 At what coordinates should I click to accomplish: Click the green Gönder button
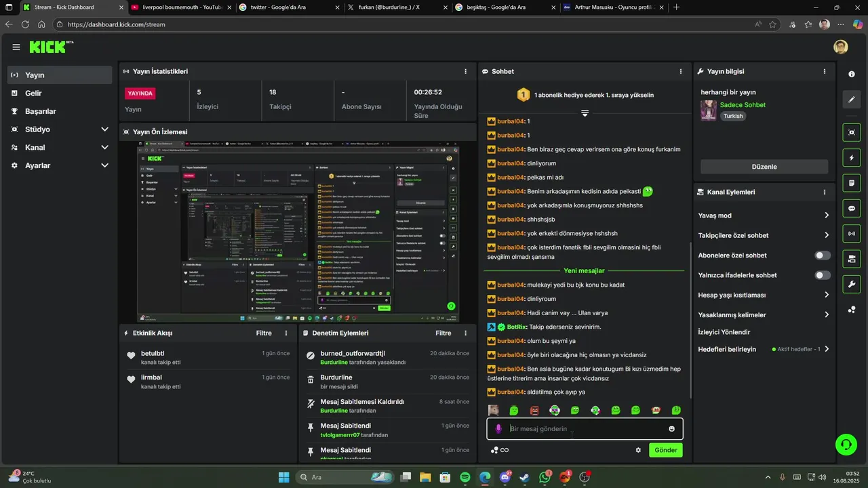666,450
